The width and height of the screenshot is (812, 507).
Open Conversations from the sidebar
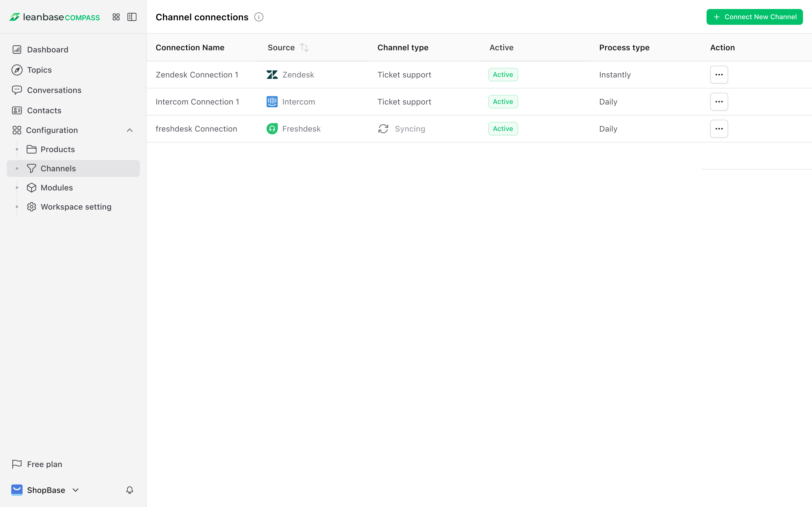point(54,90)
